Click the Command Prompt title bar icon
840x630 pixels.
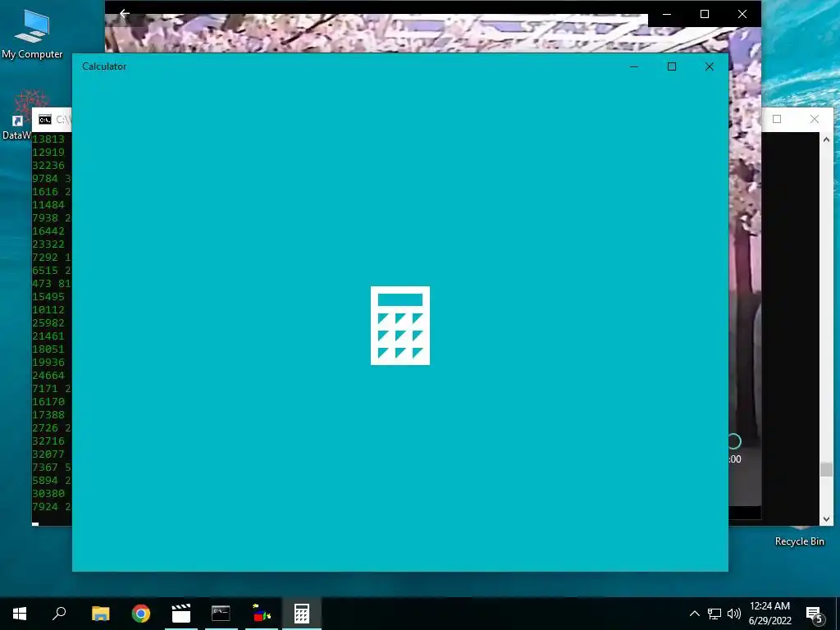tap(45, 120)
